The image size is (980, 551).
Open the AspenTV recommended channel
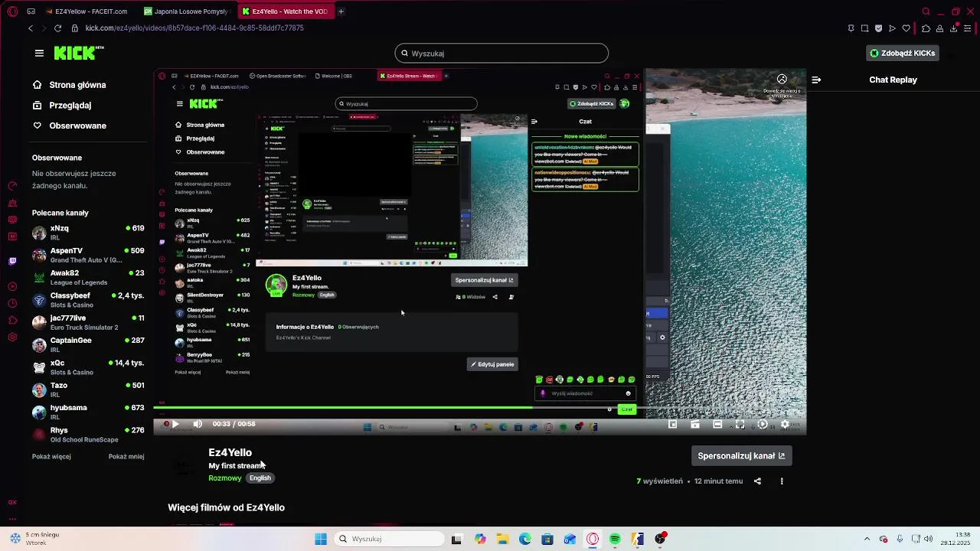tap(88, 255)
